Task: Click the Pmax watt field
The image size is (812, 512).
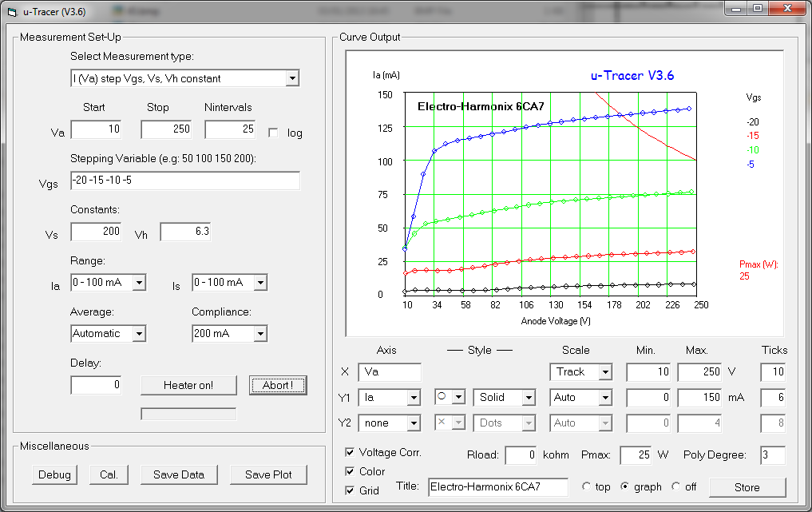Action: 636,455
